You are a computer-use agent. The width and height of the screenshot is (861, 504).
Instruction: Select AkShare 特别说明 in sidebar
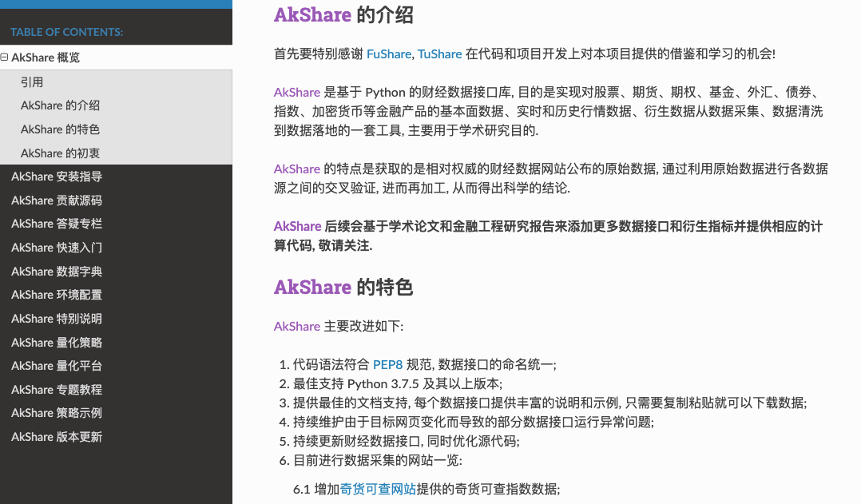[x=57, y=319]
